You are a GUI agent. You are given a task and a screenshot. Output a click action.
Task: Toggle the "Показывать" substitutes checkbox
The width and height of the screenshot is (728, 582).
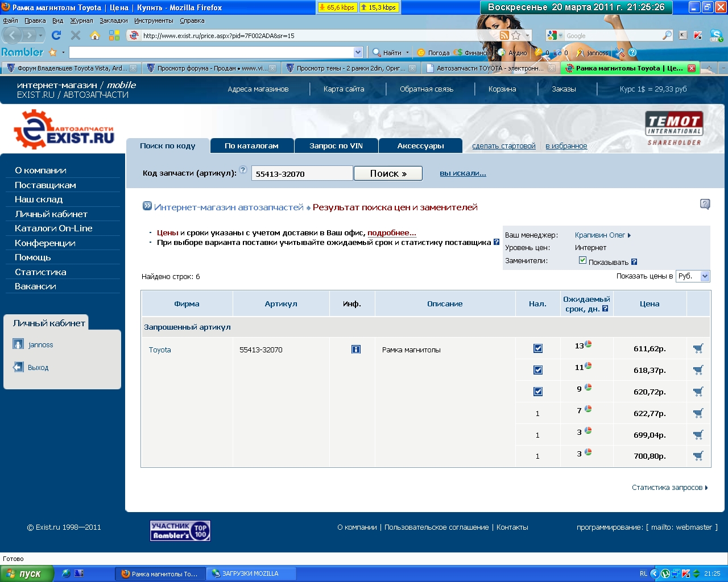pyautogui.click(x=582, y=260)
